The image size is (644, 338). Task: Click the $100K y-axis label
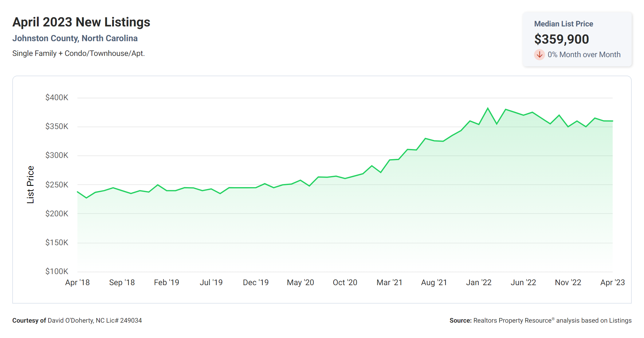(x=57, y=272)
